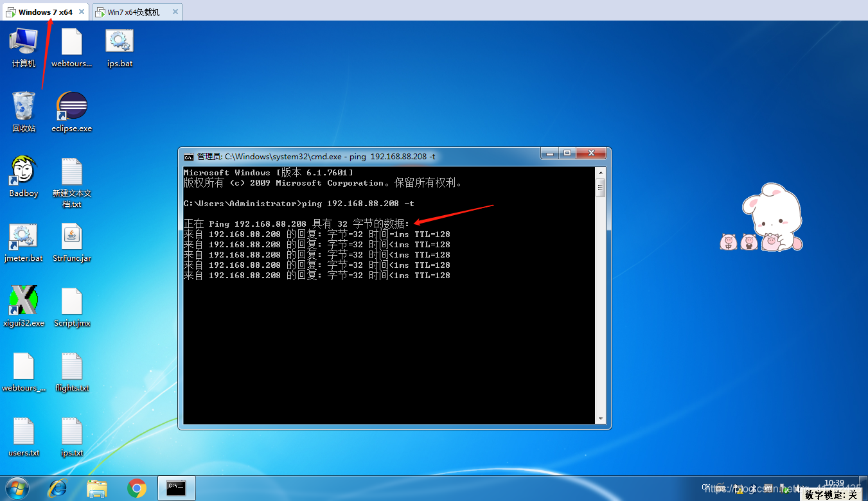Click the cmd.exe taskbar button
Image resolution: width=868 pixels, height=501 pixels.
pos(176,488)
